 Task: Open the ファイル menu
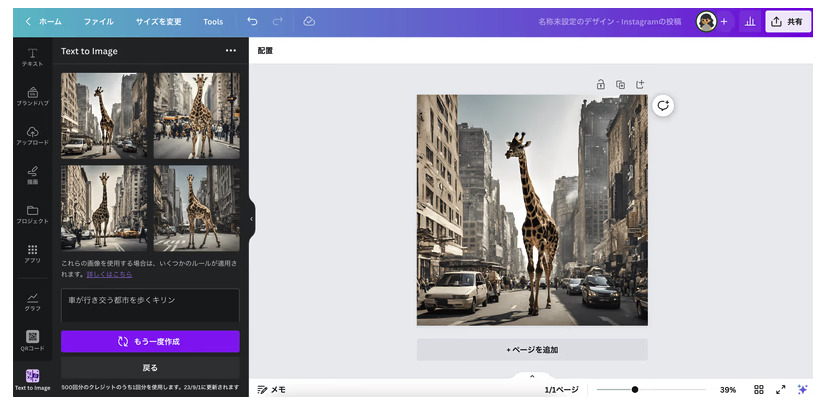coord(98,21)
